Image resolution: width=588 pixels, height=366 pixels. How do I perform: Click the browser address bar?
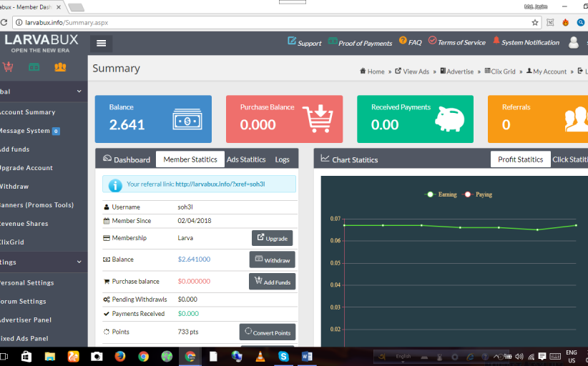pos(272,22)
